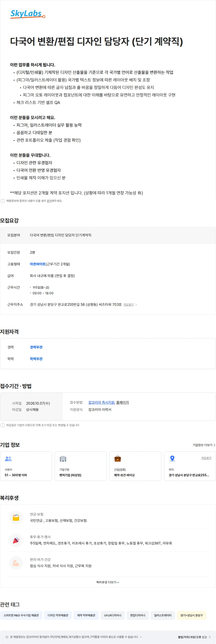The width and height of the screenshot is (216, 644).
Task: Open 지도보기 in the 위치 card
Action: pos(206,458)
